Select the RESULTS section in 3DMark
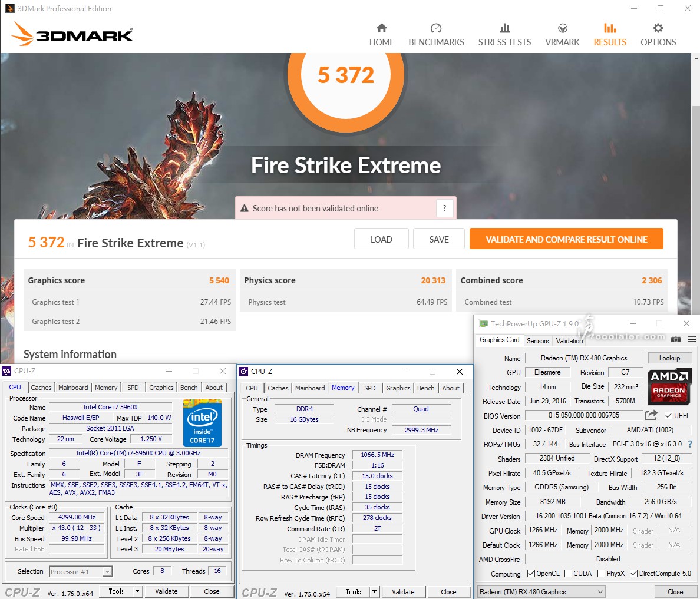The image size is (700, 599). pyautogui.click(x=610, y=35)
